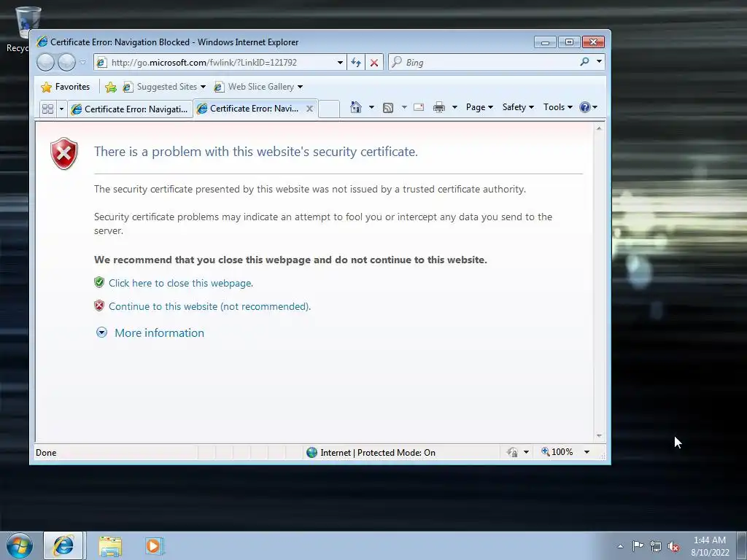
Task: Maximize the Internet Explorer window
Action: click(x=569, y=42)
